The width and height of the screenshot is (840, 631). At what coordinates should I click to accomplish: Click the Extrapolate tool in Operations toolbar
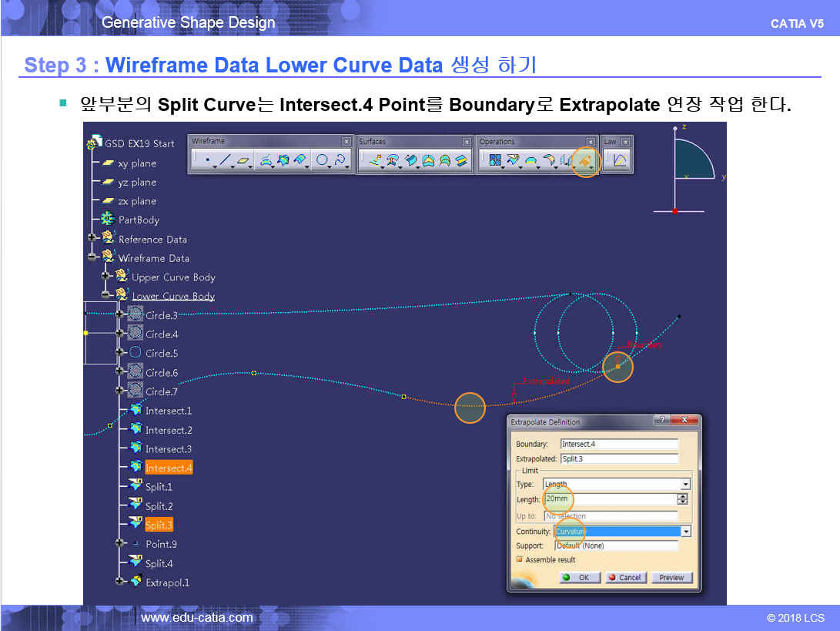pyautogui.click(x=584, y=161)
